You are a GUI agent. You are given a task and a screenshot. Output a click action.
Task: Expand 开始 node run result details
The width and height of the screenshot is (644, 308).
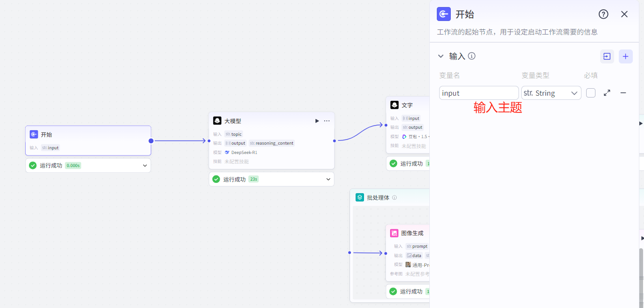145,165
